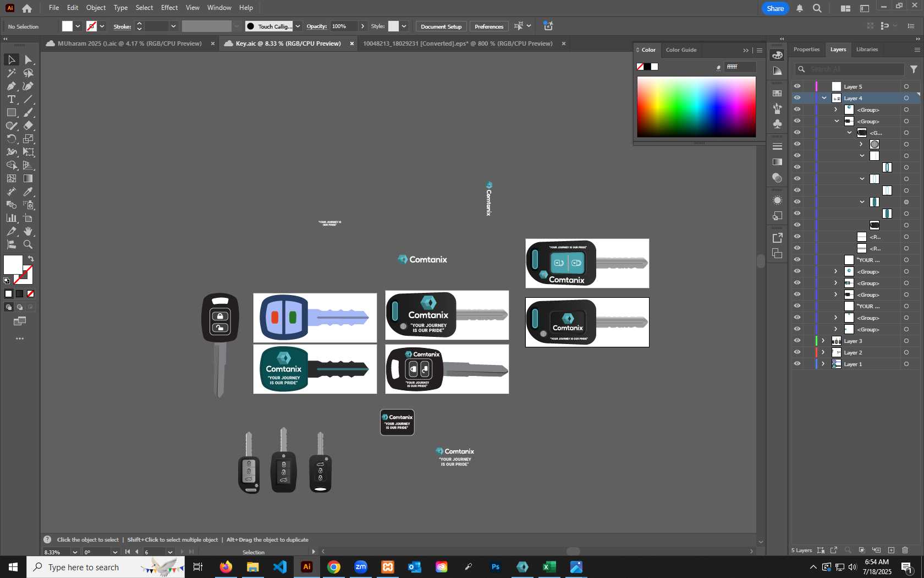Toggle visibility of Layer 1
924x578 pixels.
pos(797,364)
